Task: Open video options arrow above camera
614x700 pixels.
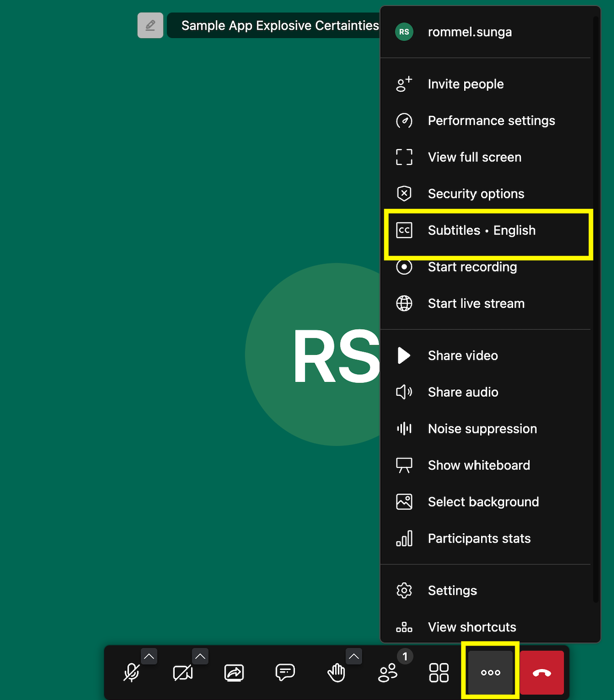Action: 200,656
